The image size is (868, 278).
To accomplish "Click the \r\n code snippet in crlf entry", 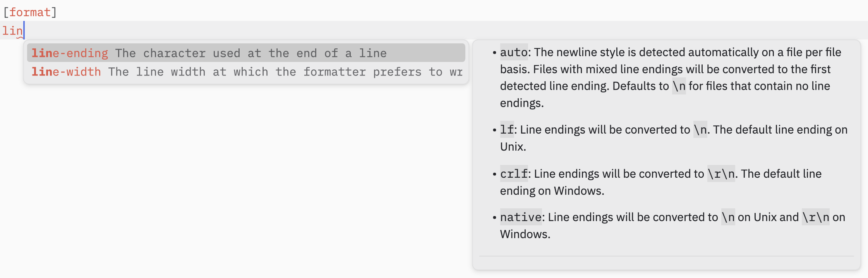I will coord(721,173).
